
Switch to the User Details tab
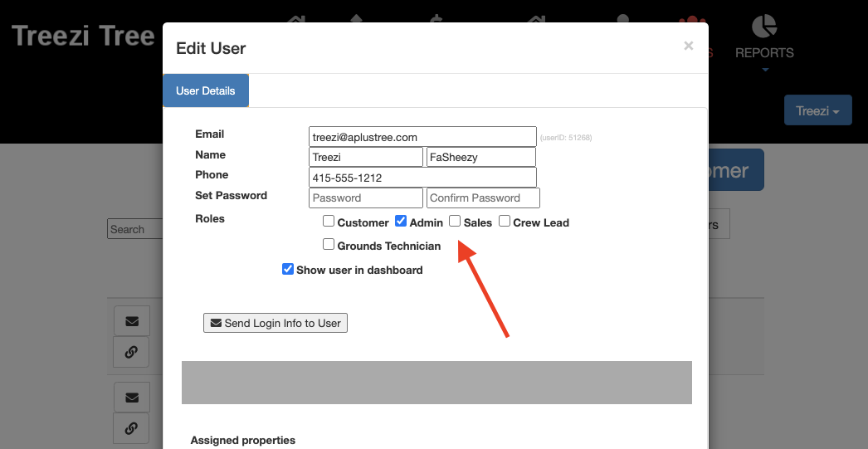205,90
